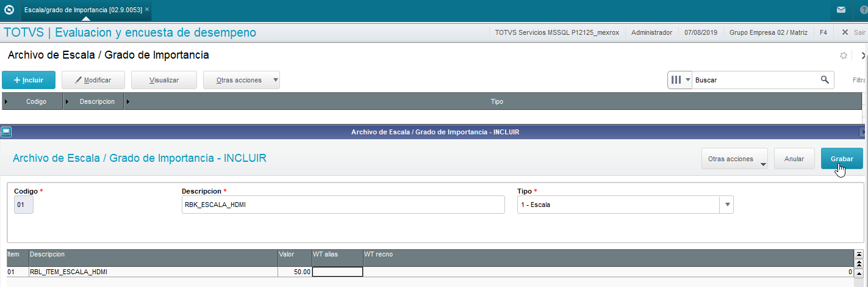This screenshot has width=868, height=287.
Task: Click the grid double-arrow scroll up button
Action: (859, 263)
